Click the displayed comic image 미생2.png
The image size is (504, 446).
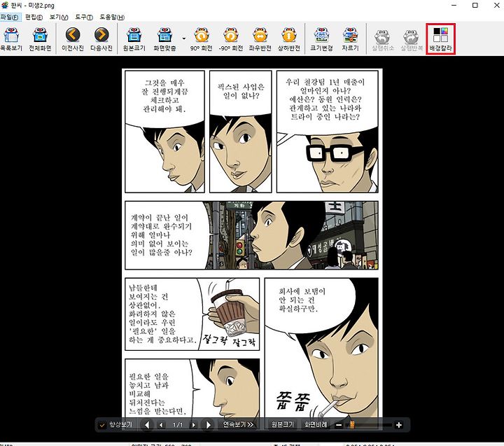pos(252,248)
